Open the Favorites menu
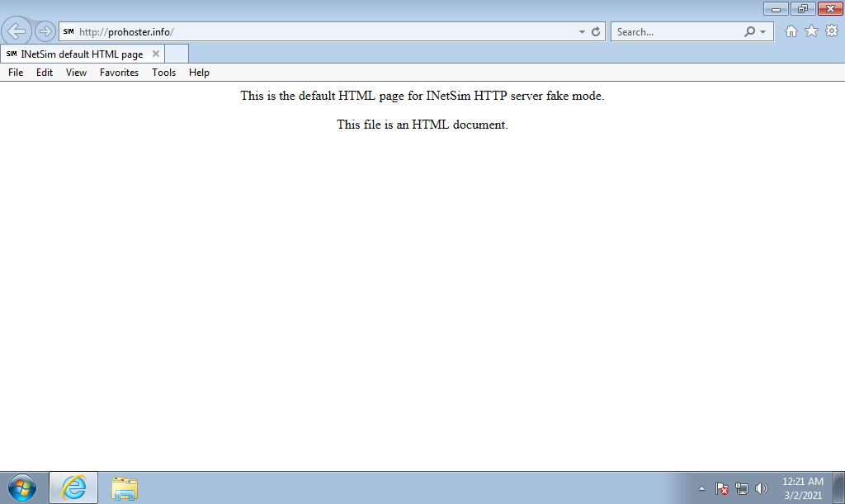 (119, 73)
